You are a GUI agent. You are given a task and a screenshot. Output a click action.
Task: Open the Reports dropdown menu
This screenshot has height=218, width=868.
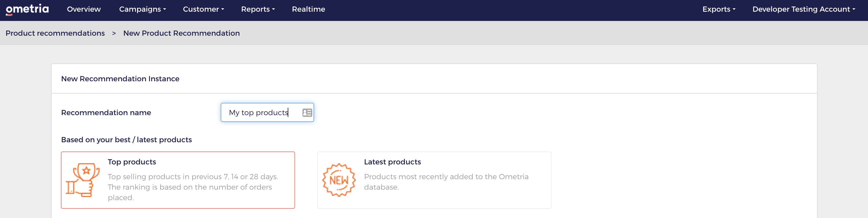[258, 9]
